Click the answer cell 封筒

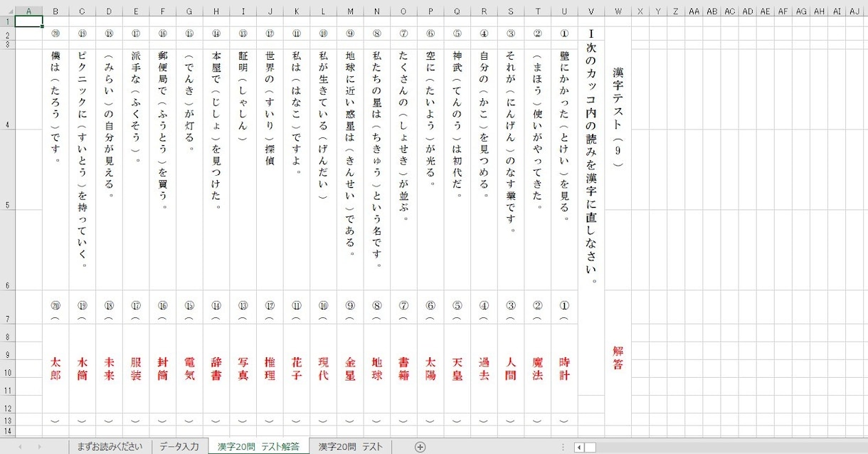162,369
